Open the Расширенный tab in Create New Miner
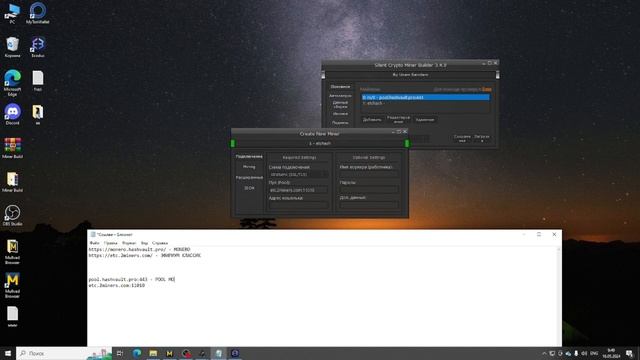This screenshot has width=640, height=360. coord(249,178)
